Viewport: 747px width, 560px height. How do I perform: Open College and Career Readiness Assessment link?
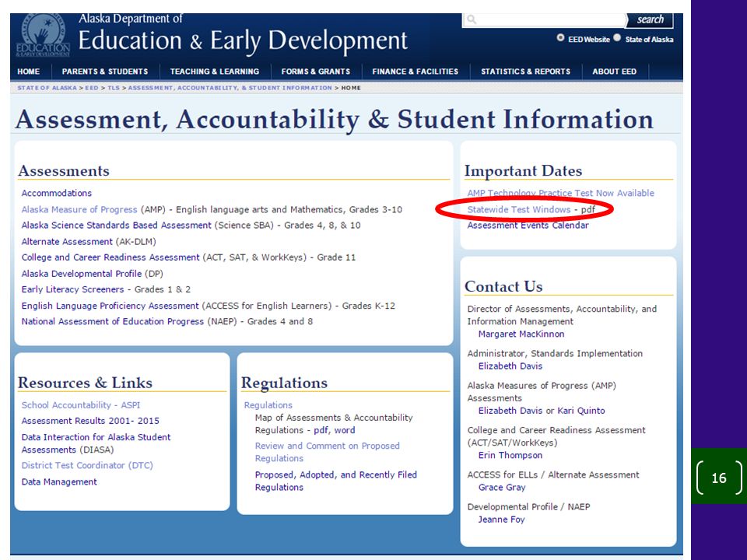110,257
